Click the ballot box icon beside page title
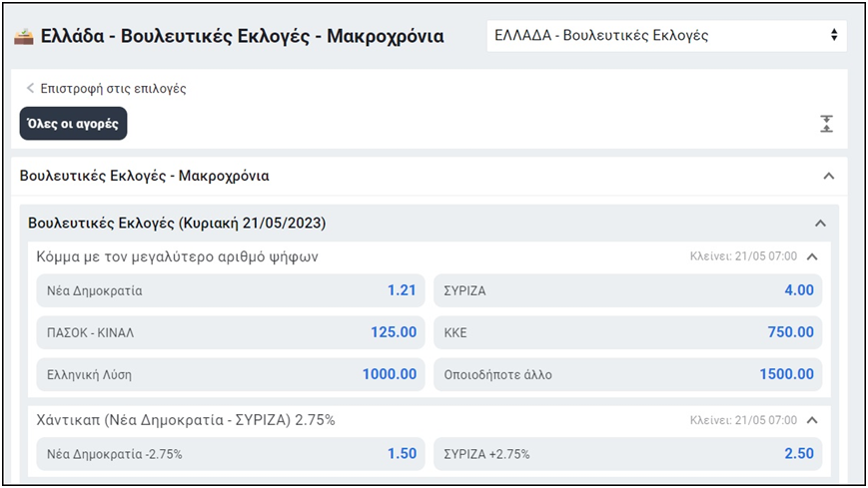Image resolution: width=868 pixels, height=488 pixels. (x=23, y=36)
